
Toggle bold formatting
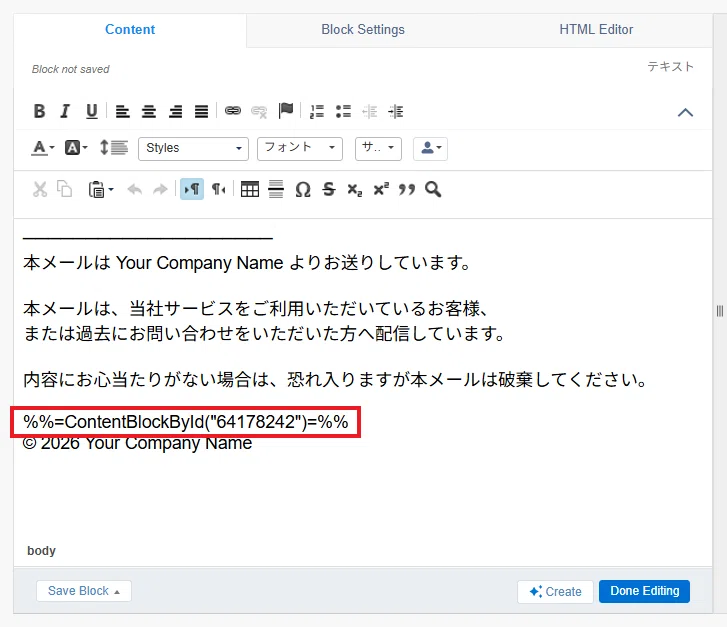39,111
